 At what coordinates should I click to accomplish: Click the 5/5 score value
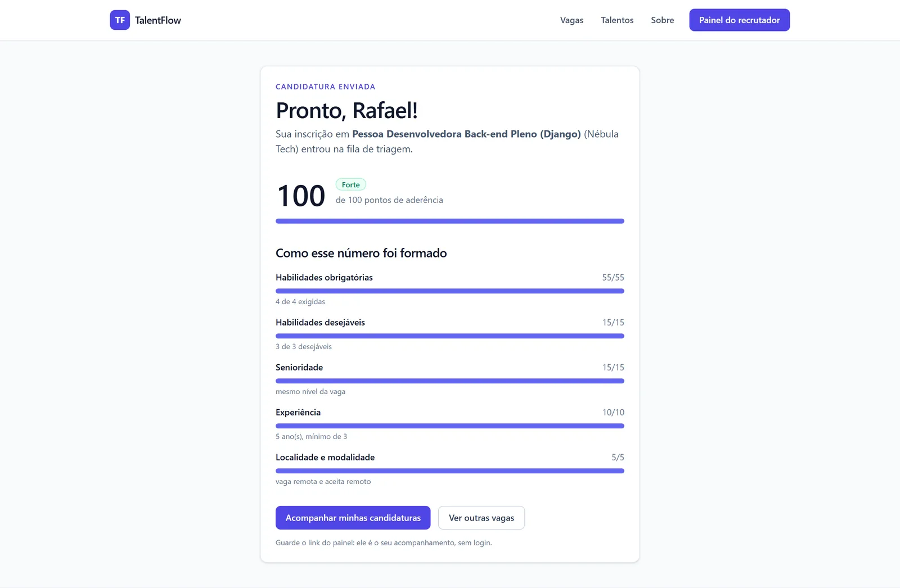[618, 457]
